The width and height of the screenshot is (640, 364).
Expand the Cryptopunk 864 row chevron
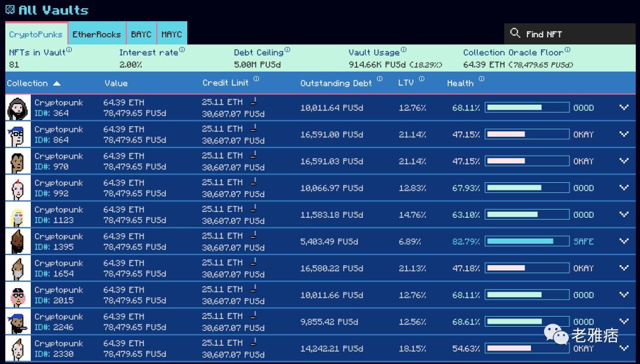[623, 134]
